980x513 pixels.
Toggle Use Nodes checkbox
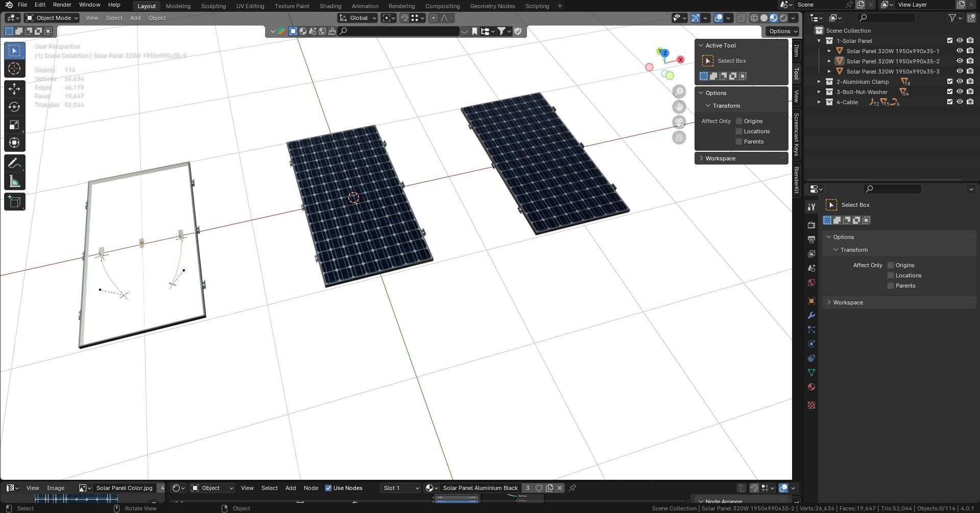(x=328, y=488)
